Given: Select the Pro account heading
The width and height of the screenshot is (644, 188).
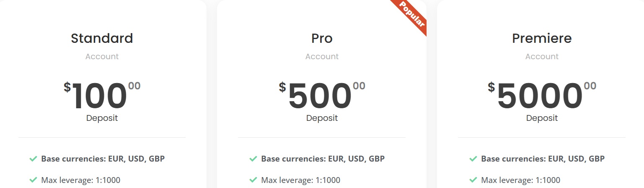Looking at the screenshot, I should [322, 38].
